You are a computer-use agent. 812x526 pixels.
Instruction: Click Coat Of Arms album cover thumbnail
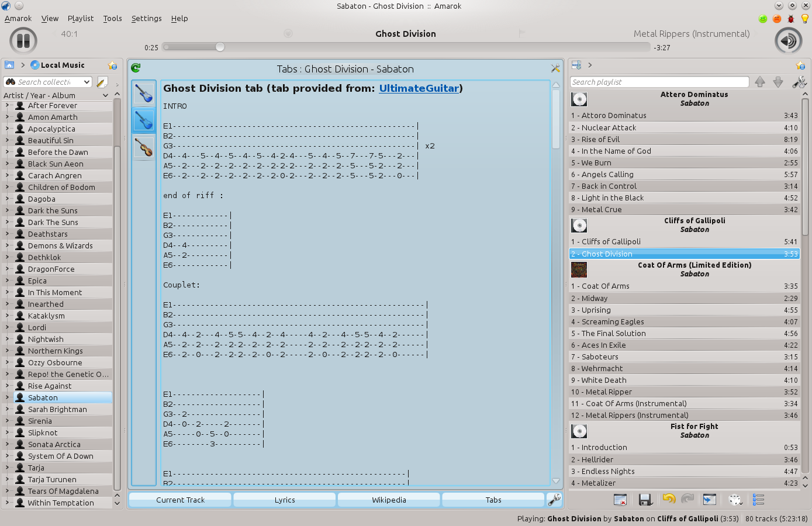point(579,269)
